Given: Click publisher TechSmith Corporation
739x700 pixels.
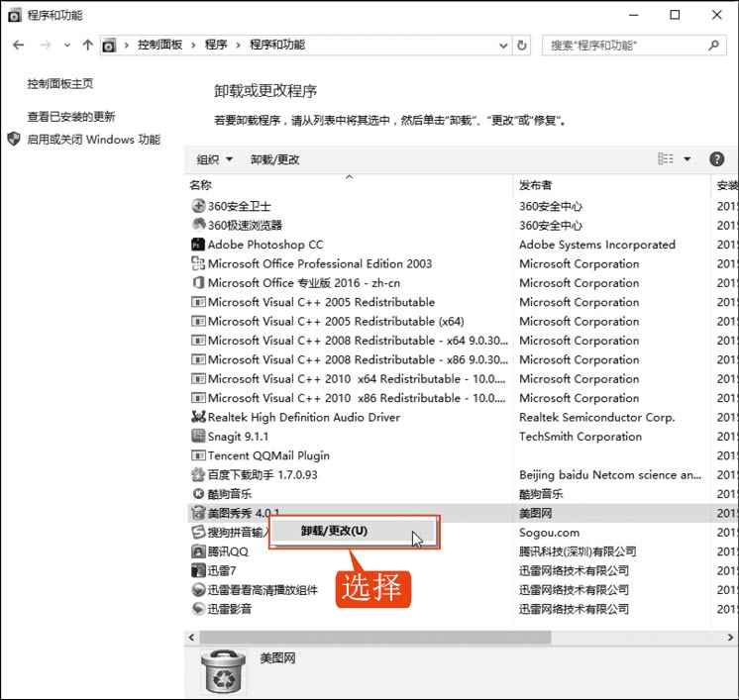Looking at the screenshot, I should click(x=581, y=437).
